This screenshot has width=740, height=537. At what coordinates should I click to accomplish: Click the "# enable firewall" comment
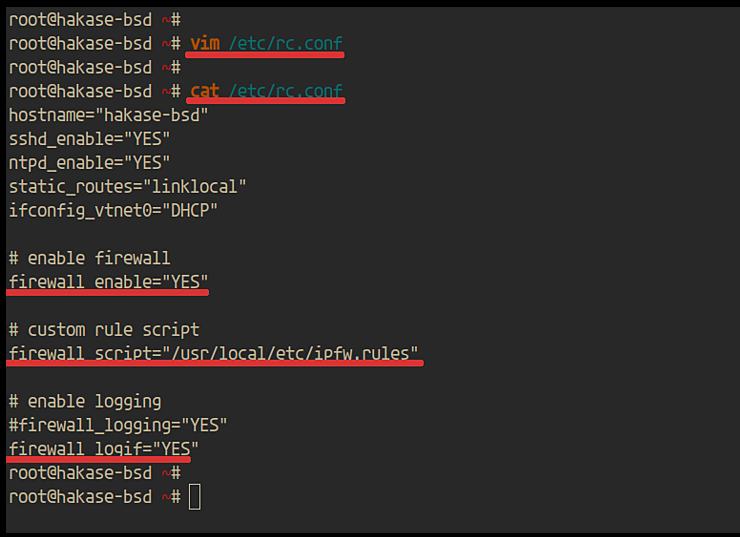(75, 258)
